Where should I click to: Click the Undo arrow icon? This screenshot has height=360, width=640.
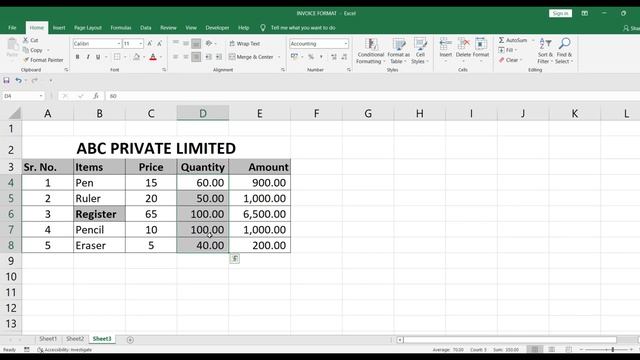(18, 80)
